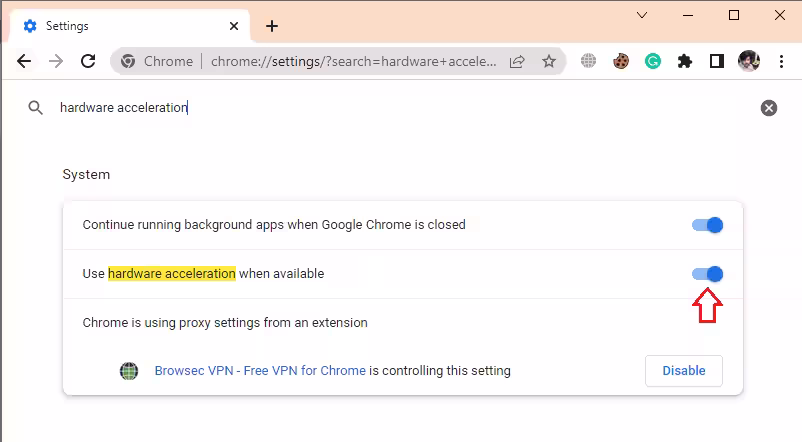Open the Extensions puzzle icon

[684, 61]
